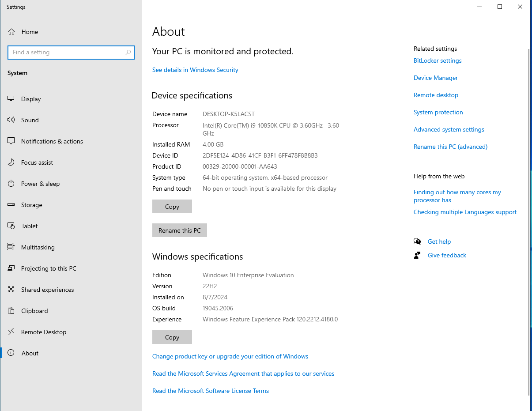The width and height of the screenshot is (532, 411).
Task: Focus the Find a setting box
Action: click(71, 52)
